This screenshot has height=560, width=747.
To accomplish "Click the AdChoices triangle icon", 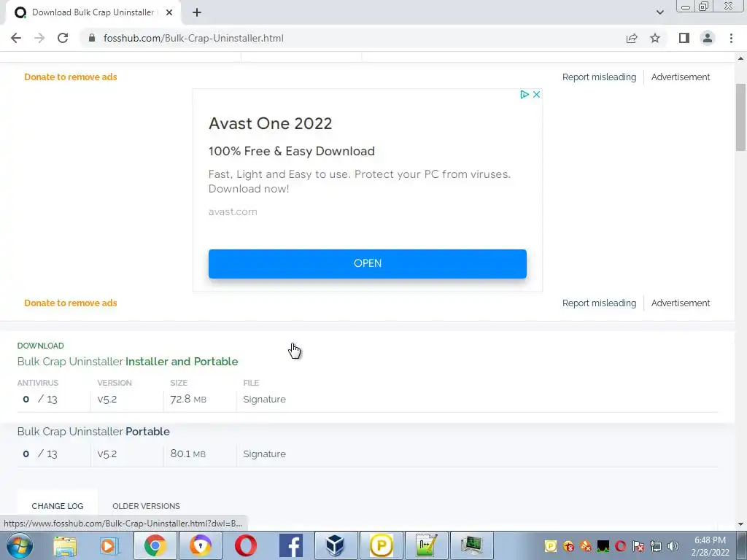I will (x=525, y=94).
